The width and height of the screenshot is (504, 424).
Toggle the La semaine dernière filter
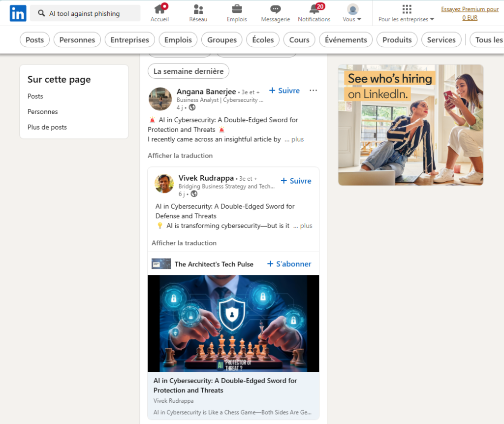pos(189,71)
